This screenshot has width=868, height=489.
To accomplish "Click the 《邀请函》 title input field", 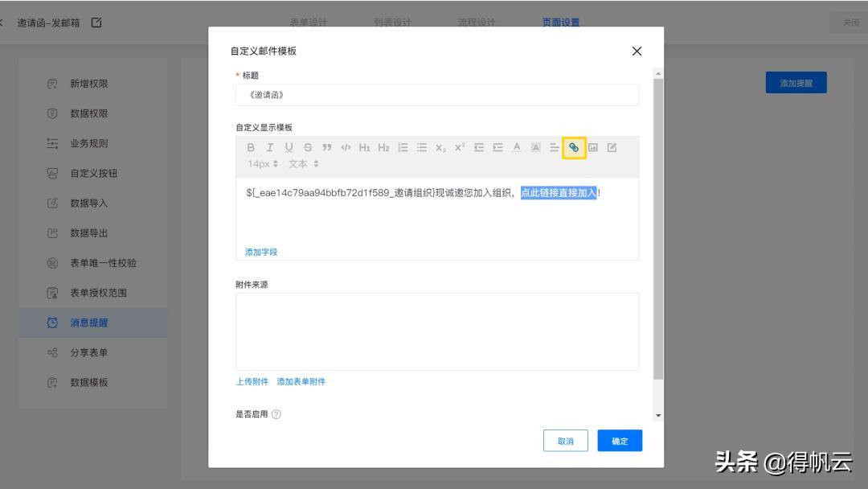I will point(437,94).
